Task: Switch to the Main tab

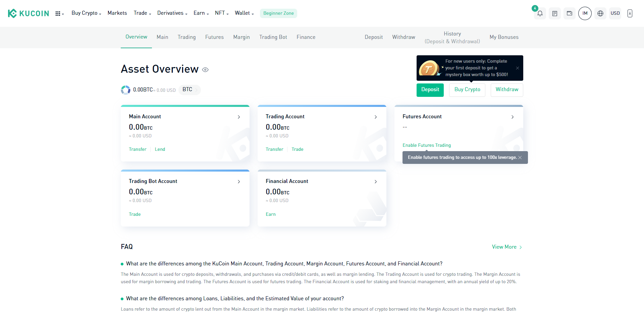Action: [x=162, y=37]
